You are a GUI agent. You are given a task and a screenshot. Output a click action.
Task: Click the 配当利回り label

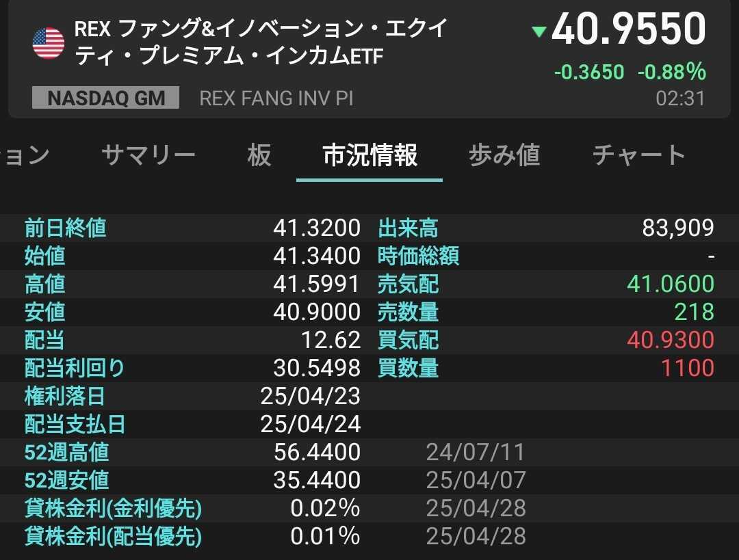pos(75,368)
